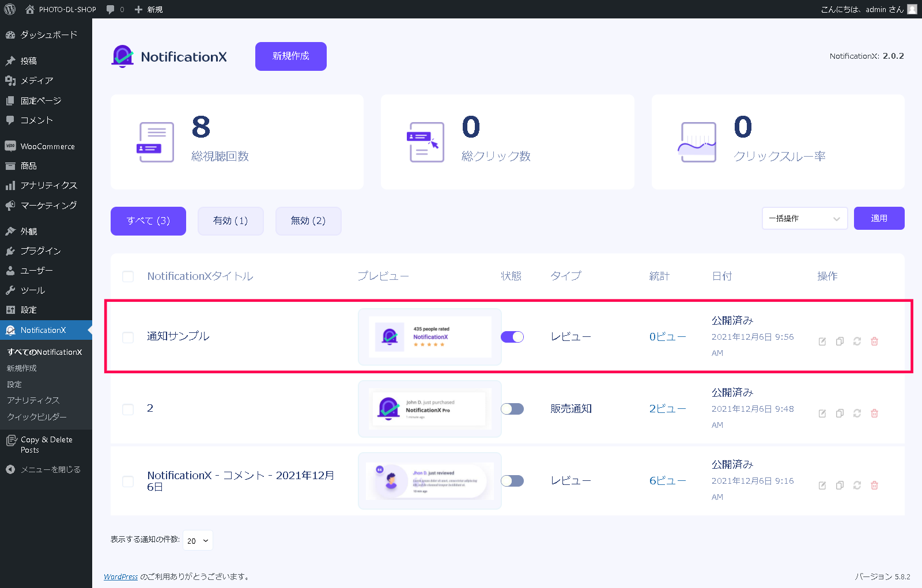Viewport: 922px width, 588px height.
Task: Click the 新規 plus item in admin bar
Action: [149, 9]
